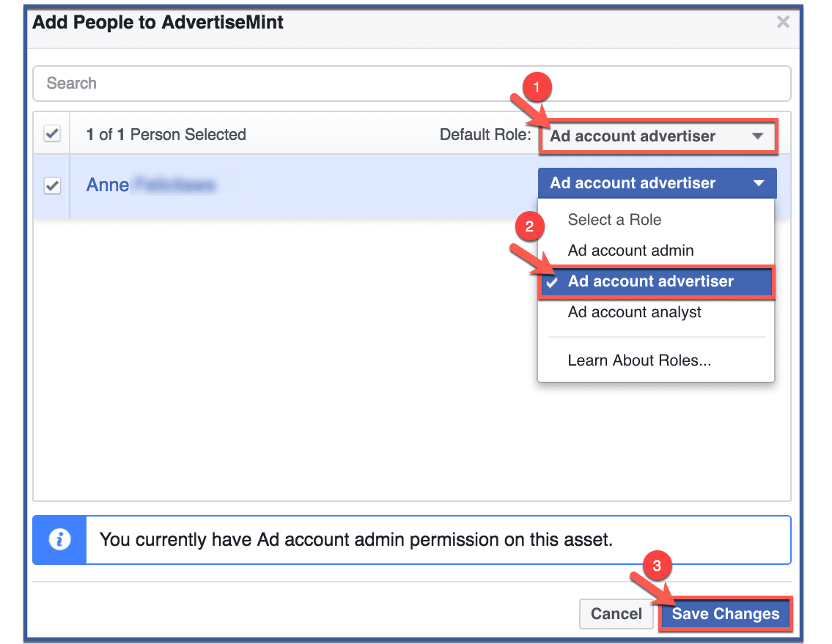
Task: Click the Search input field
Action: pos(293,83)
